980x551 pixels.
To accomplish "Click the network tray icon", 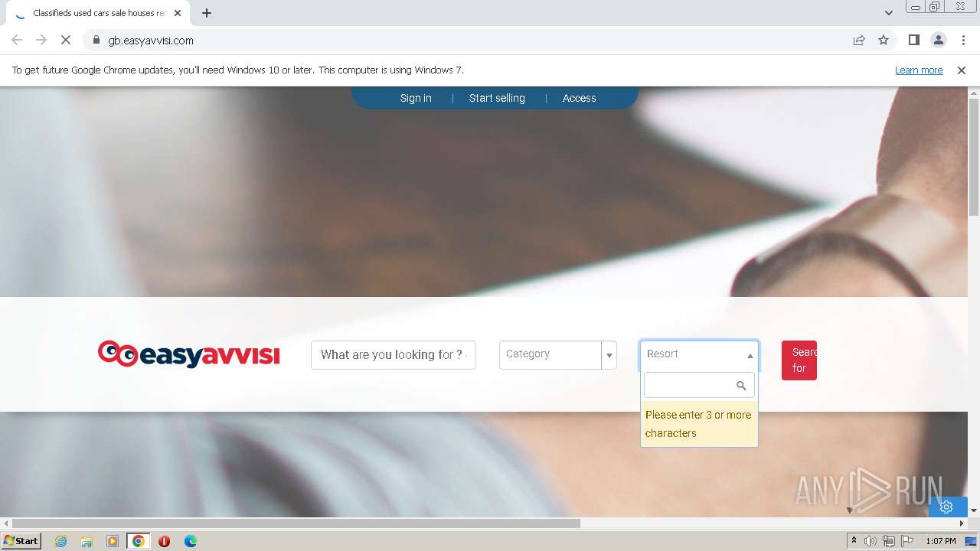I will click(889, 541).
